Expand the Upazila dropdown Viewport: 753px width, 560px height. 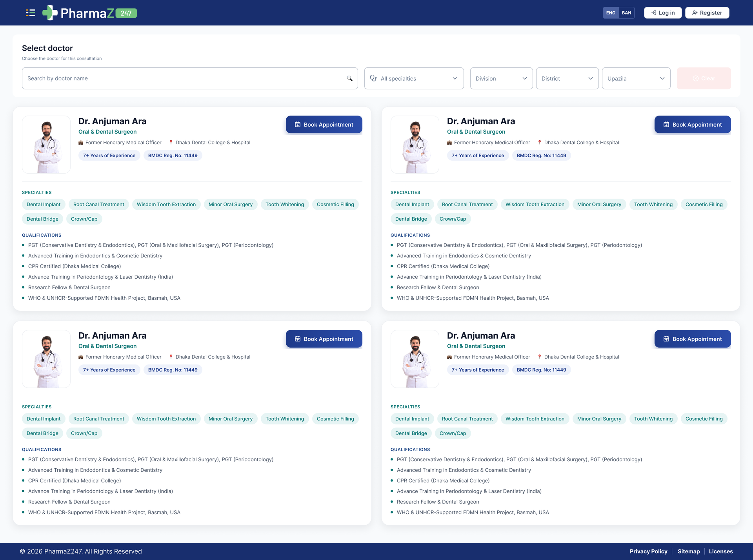point(636,78)
